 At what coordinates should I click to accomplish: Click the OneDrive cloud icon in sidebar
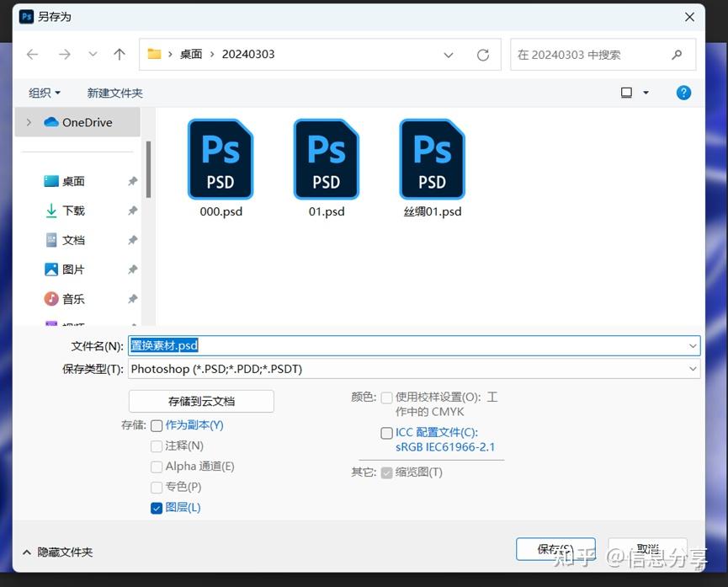(50, 122)
